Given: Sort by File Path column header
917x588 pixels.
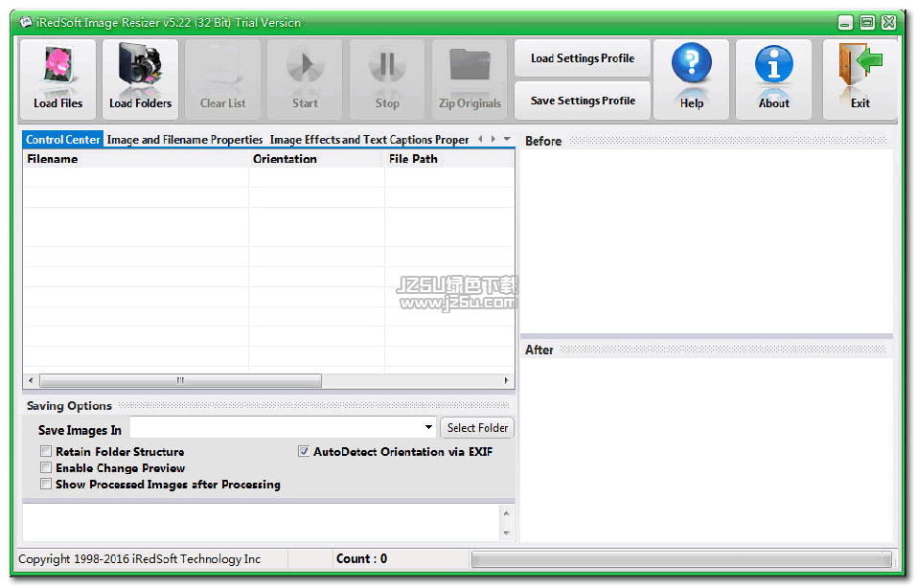Looking at the screenshot, I should point(449,159).
